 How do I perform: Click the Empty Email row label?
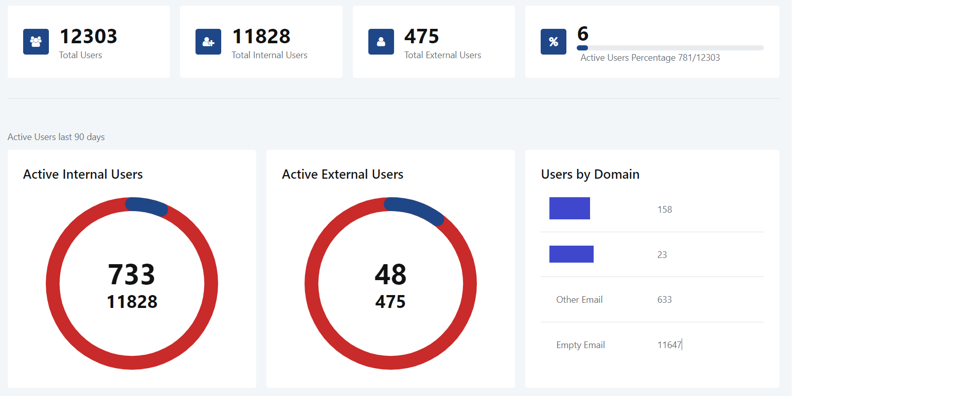pos(580,345)
